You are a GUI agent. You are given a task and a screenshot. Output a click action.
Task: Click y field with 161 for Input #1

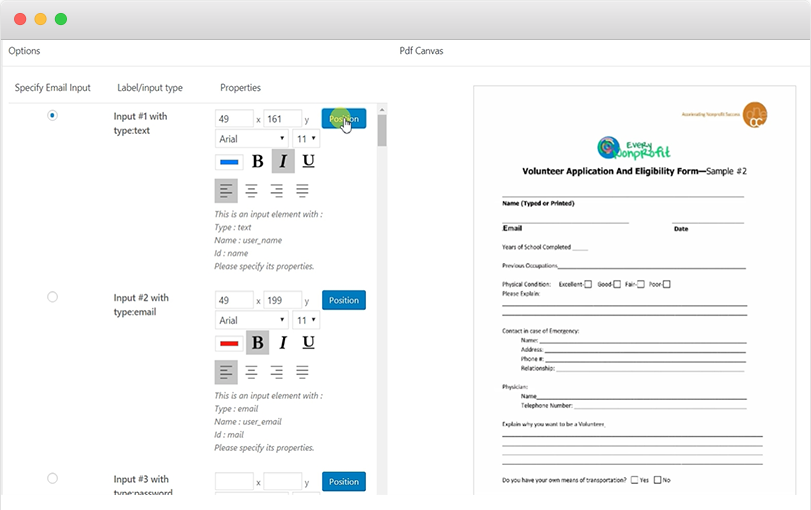282,119
